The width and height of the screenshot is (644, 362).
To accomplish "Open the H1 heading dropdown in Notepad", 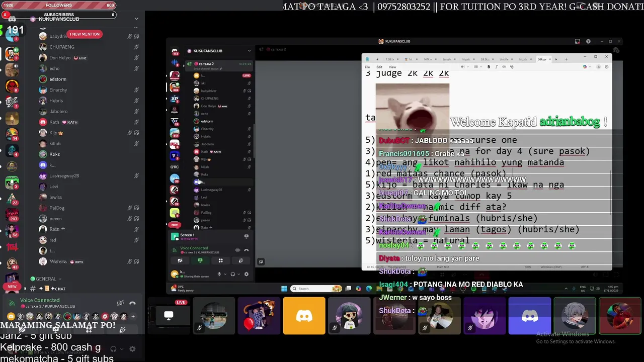I will pyautogui.click(x=465, y=67).
